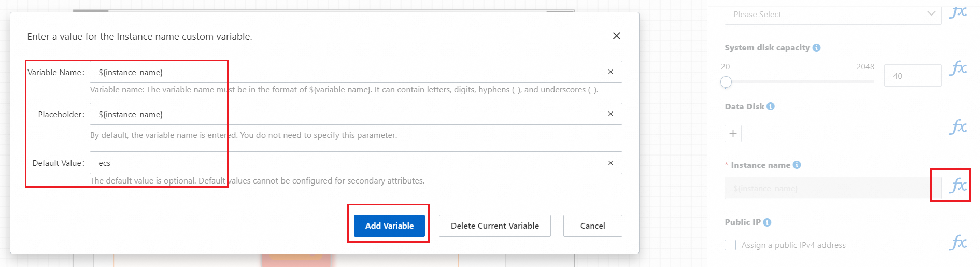Click the fx icon beside Instance name
This screenshot has width=980, height=267.
click(x=958, y=185)
